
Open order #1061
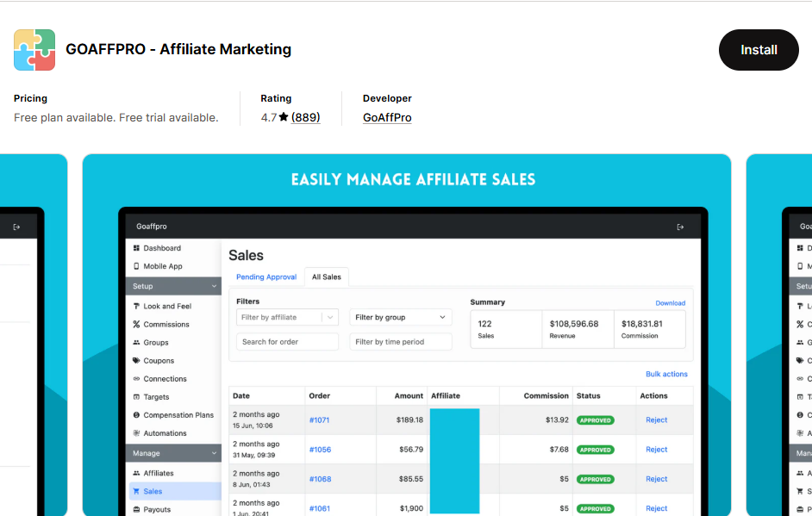coord(320,508)
